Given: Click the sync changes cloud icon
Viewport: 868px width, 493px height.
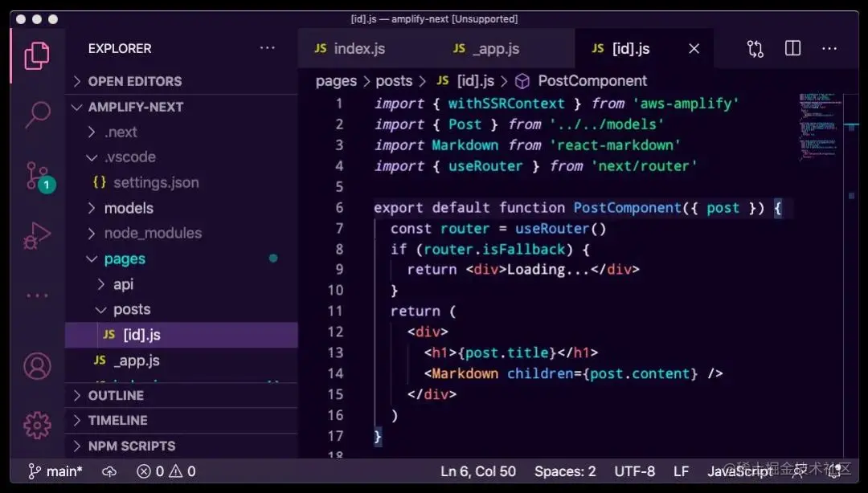Looking at the screenshot, I should click(x=109, y=471).
